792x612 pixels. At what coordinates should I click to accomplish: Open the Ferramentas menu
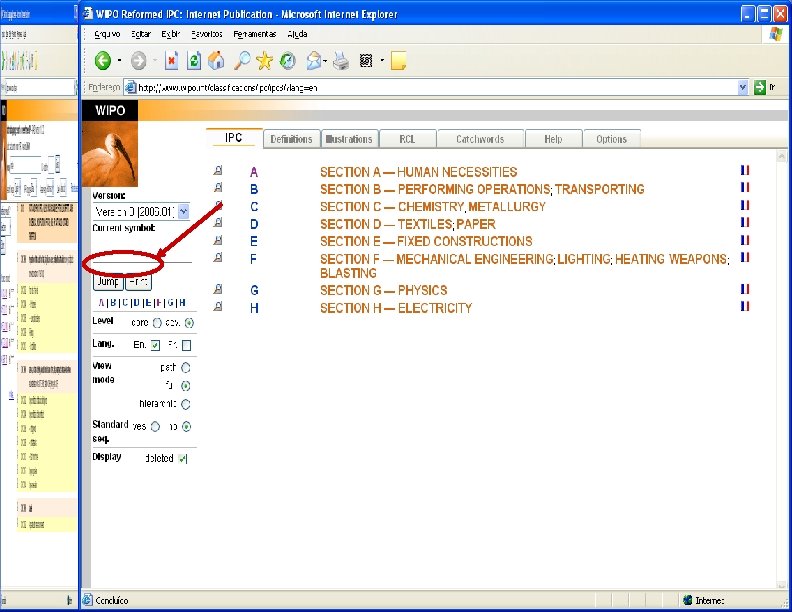pos(255,34)
